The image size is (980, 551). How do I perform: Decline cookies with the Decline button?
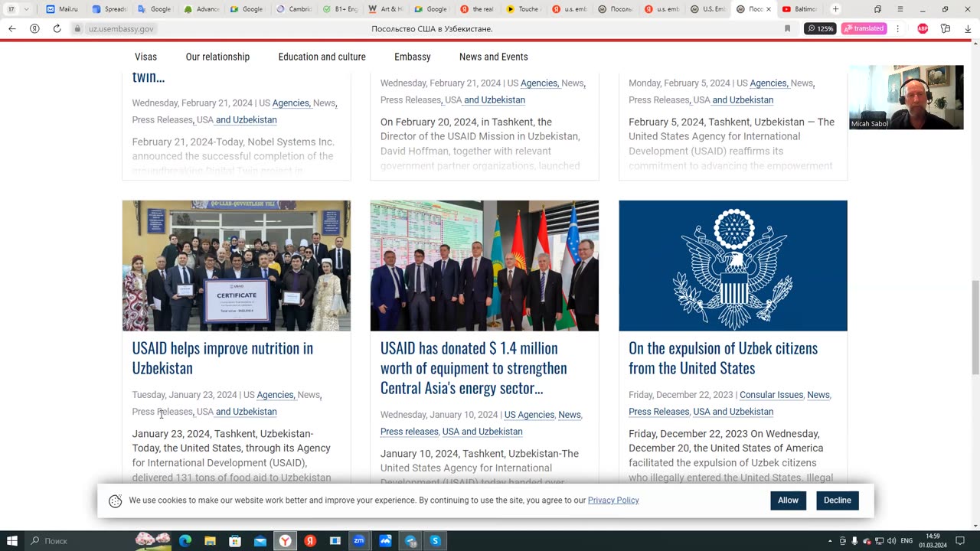837,500
